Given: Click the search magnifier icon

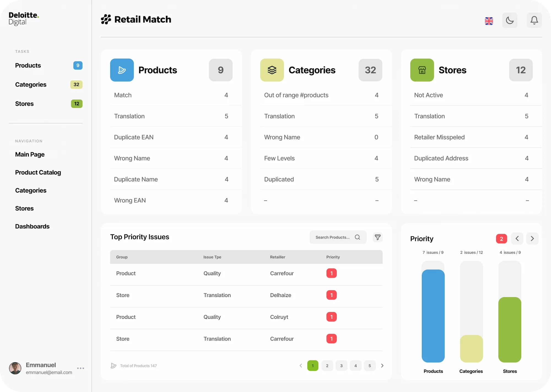Looking at the screenshot, I should click(357, 237).
